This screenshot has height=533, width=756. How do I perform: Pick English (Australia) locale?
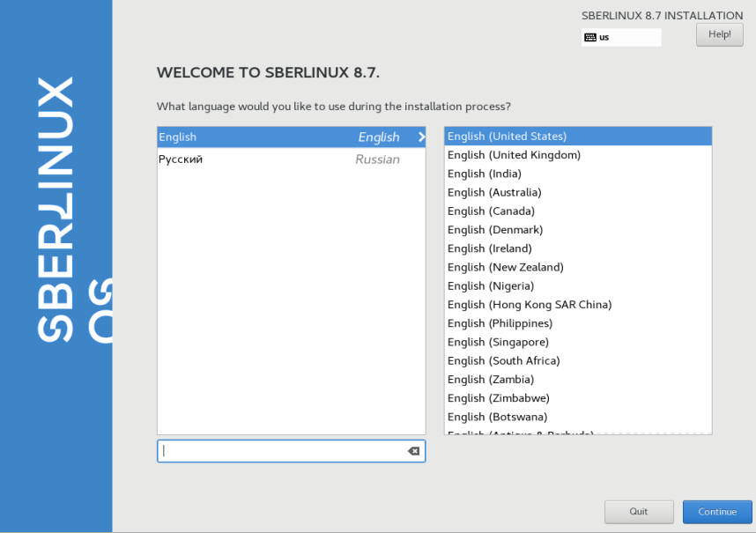point(494,192)
